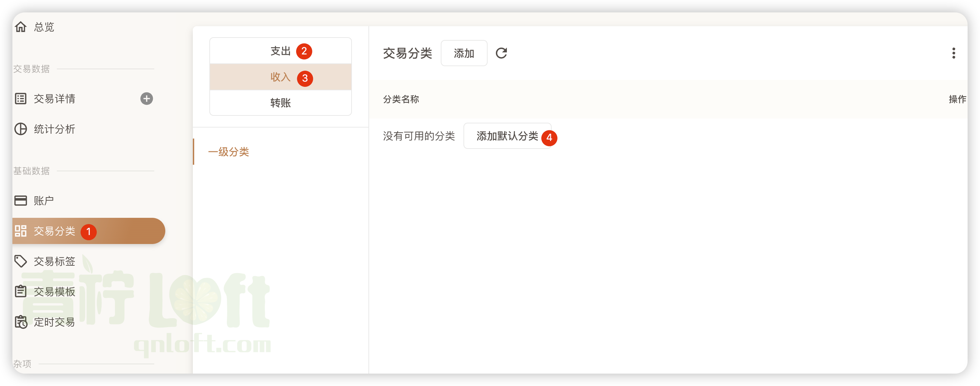Switch to the 支出 tab
Image resolution: width=980 pixels, height=386 pixels.
(280, 51)
